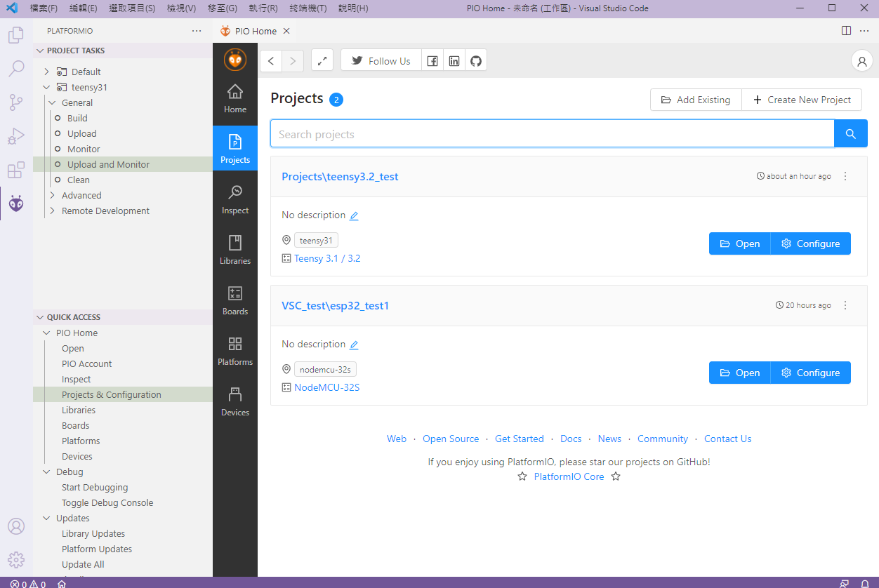Collapse the Updates quick access group
Screen dimensions: 879x588
(47, 518)
